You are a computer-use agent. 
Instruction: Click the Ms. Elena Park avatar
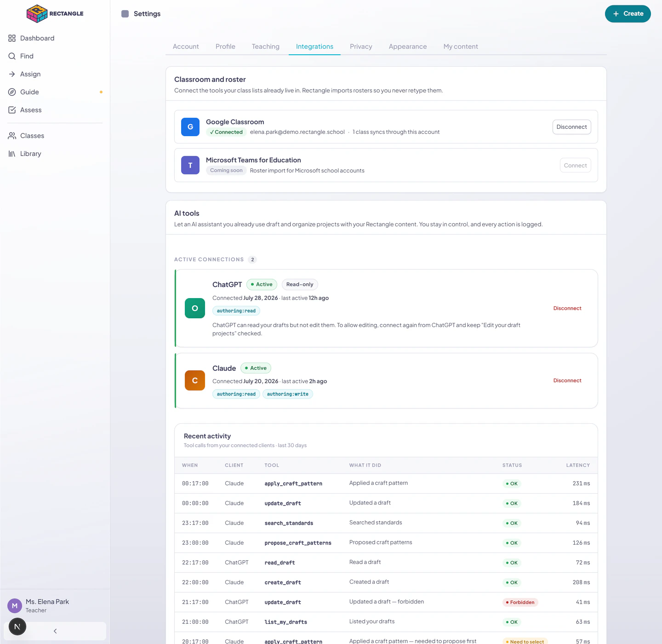point(15,606)
